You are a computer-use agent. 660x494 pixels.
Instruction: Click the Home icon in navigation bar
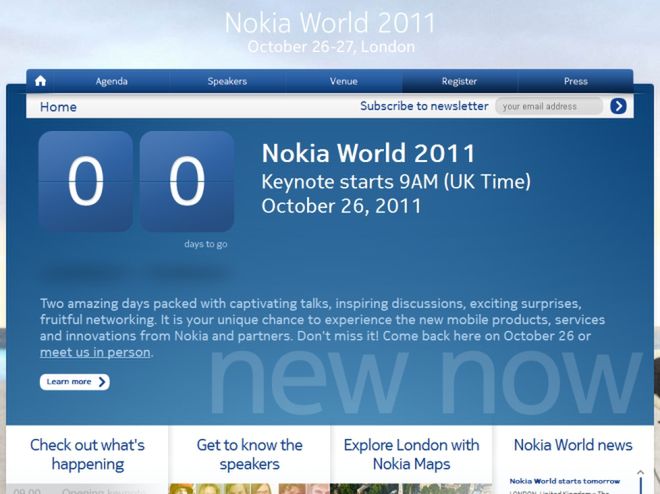pyautogui.click(x=40, y=81)
